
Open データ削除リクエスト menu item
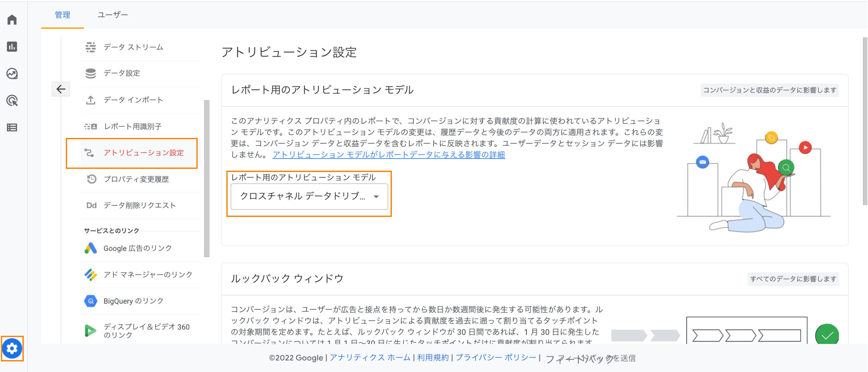[140, 206]
